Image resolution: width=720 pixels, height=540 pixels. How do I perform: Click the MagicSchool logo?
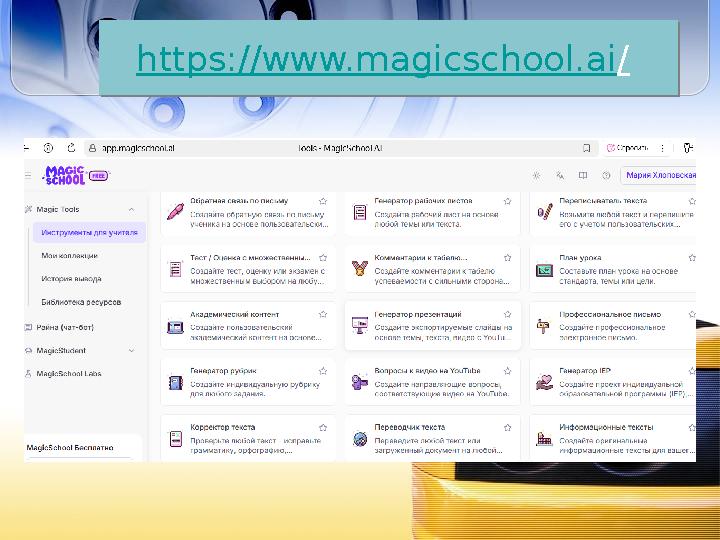coord(64,175)
